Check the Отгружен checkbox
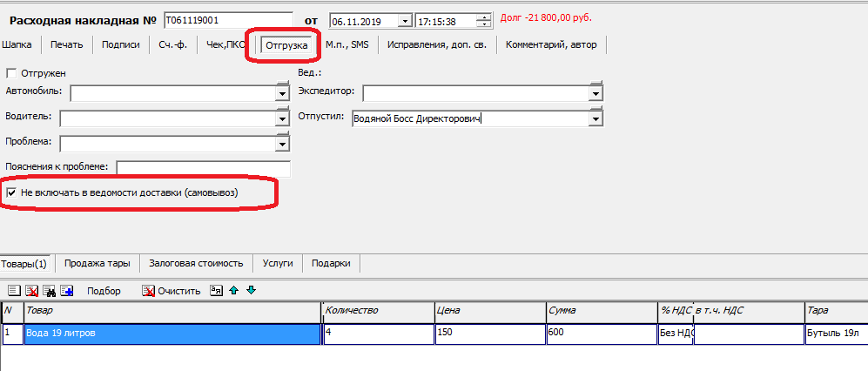This screenshot has width=868, height=371. [11, 73]
